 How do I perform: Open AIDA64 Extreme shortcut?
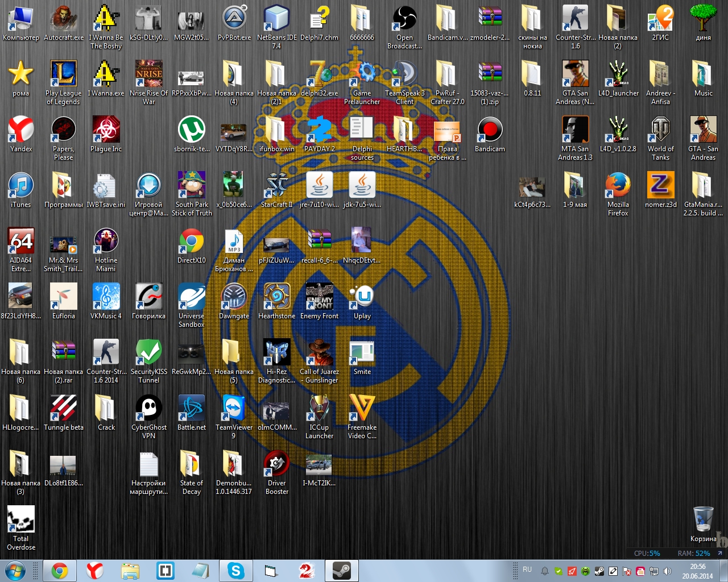coord(21,250)
